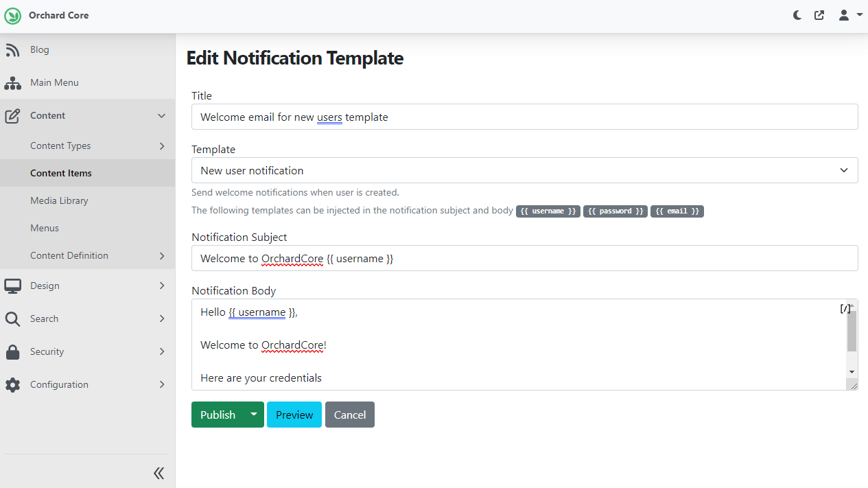
Task: Click the Preview button
Action: (x=294, y=415)
